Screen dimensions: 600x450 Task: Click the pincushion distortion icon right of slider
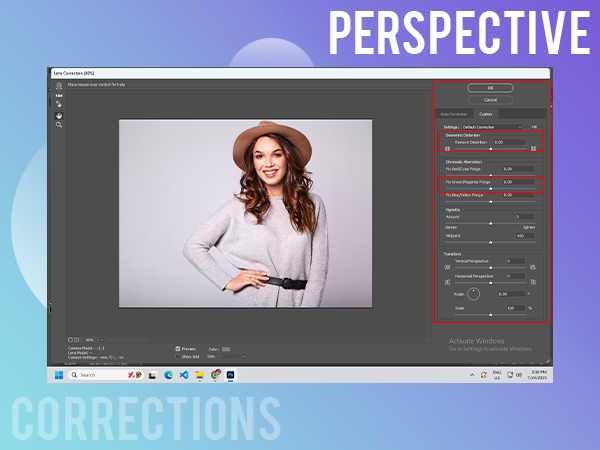pyautogui.click(x=533, y=148)
